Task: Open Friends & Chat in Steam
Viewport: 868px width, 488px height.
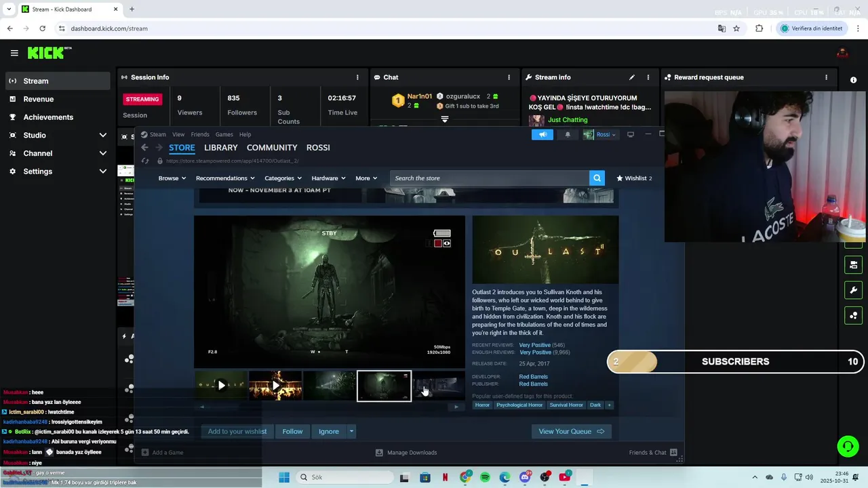Action: pos(653,453)
